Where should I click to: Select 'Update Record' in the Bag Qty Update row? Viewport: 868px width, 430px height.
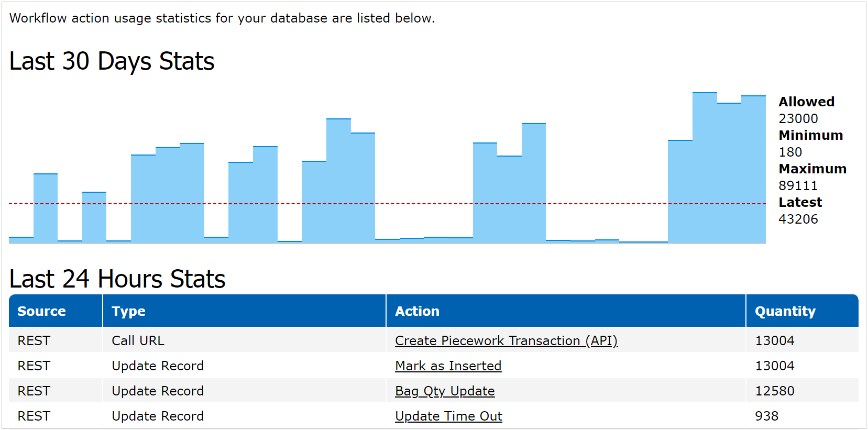[158, 391]
